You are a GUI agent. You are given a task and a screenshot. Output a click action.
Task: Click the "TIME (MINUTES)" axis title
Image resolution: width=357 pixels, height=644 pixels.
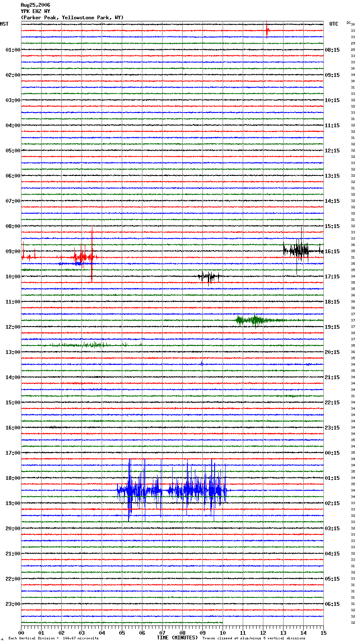click(177, 638)
